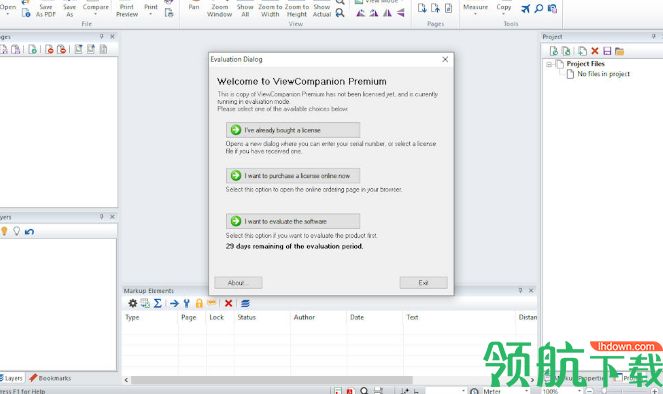The image size is (663, 394).
Task: Click the Exit button in Evaluation Dialog
Action: (423, 283)
